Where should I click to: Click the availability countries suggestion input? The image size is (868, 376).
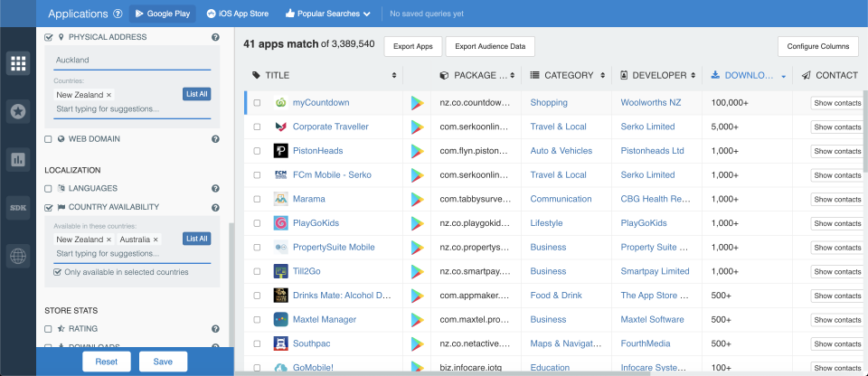132,254
